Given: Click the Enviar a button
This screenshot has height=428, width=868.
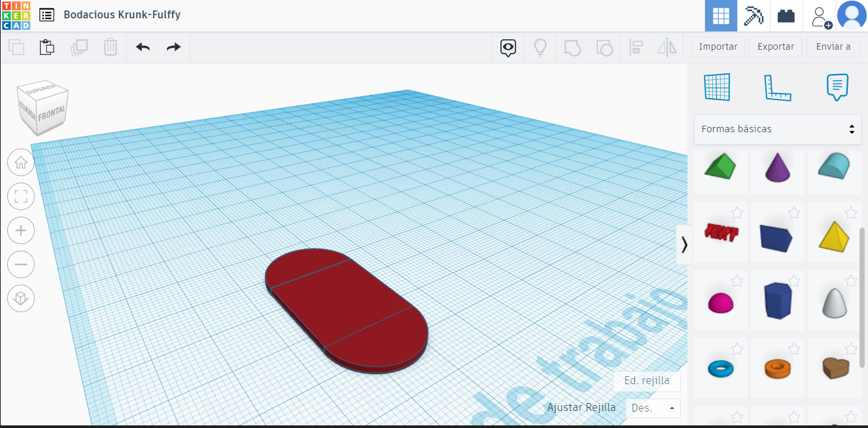Looking at the screenshot, I should [833, 47].
